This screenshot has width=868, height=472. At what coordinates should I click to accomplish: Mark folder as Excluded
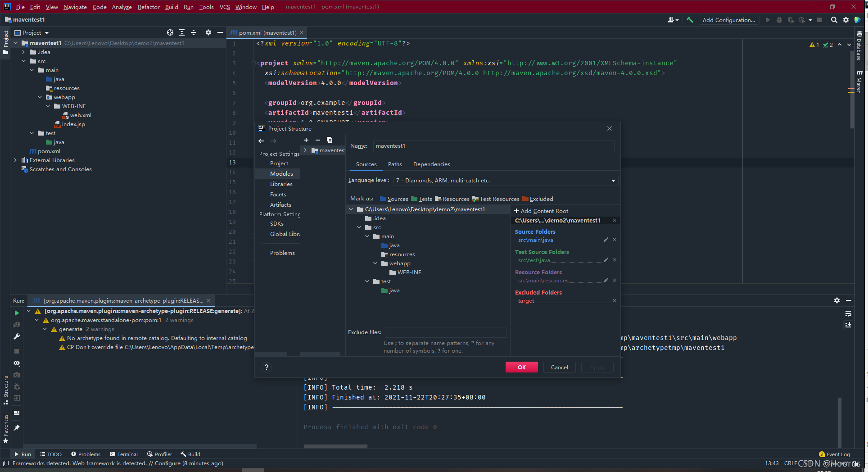click(x=538, y=199)
